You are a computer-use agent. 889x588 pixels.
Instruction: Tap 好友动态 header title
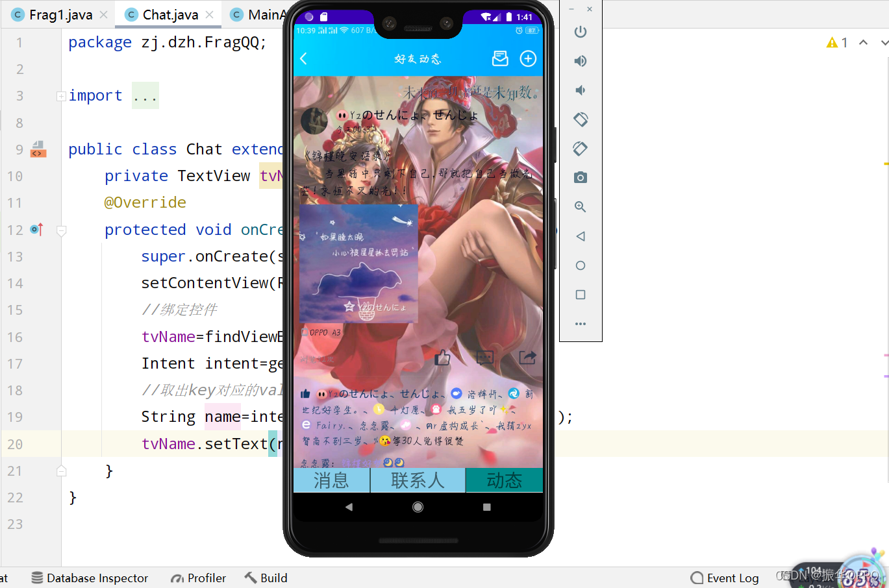click(x=418, y=59)
